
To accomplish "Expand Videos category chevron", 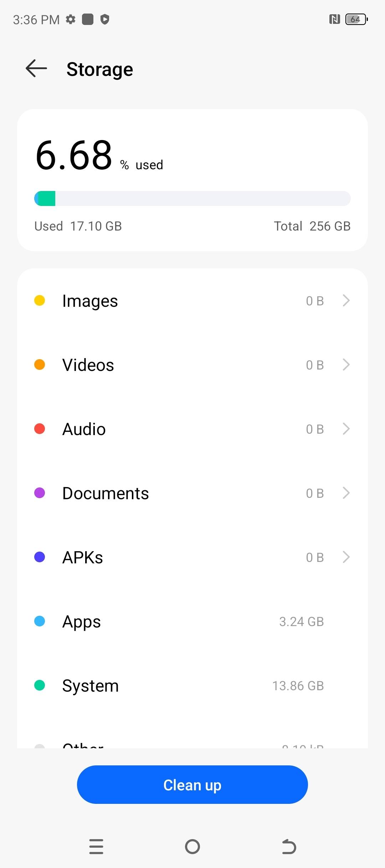I will point(346,365).
